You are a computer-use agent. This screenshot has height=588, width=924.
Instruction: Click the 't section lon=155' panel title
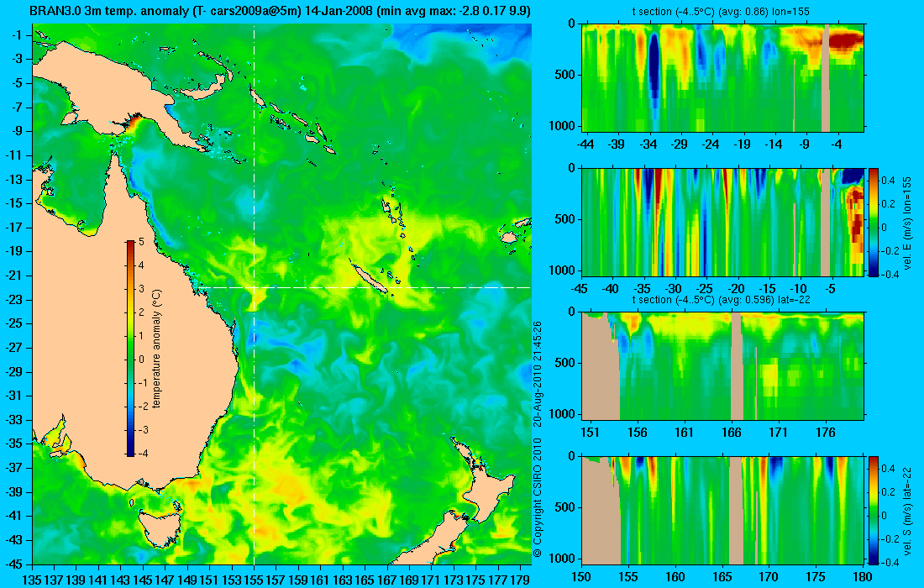(722, 11)
